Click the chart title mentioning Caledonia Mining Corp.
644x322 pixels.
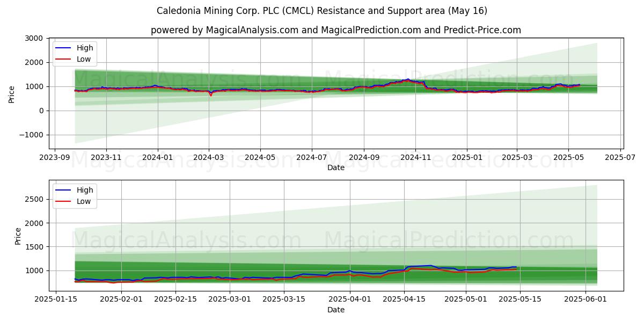point(322,11)
